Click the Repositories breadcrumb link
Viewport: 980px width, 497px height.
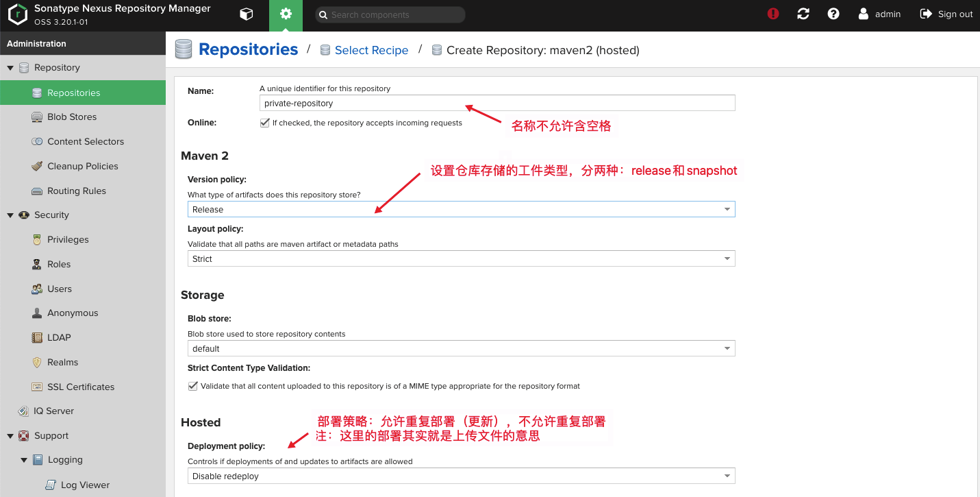click(x=248, y=49)
